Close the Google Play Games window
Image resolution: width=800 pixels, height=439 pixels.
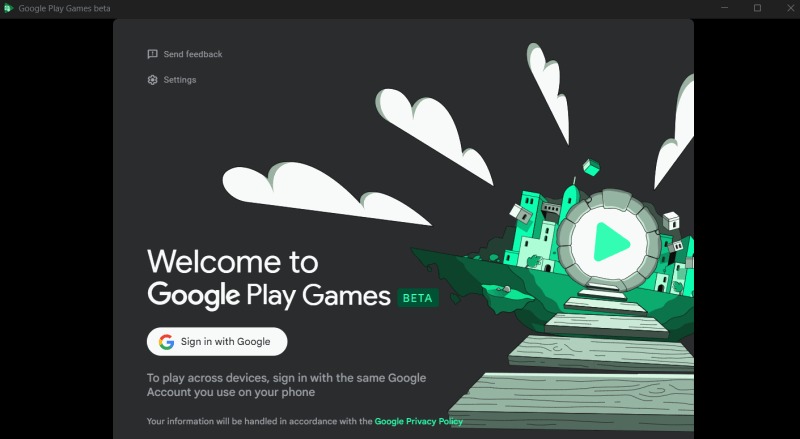(790, 8)
